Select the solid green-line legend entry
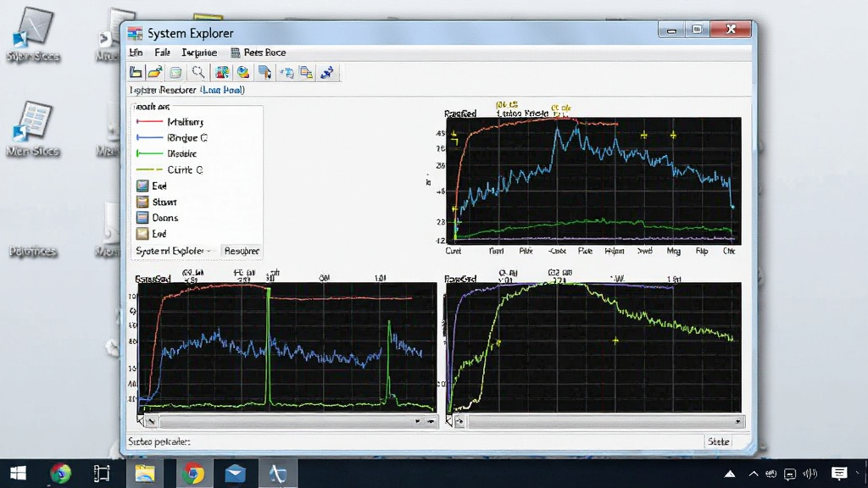This screenshot has width=868, height=488. point(167,154)
